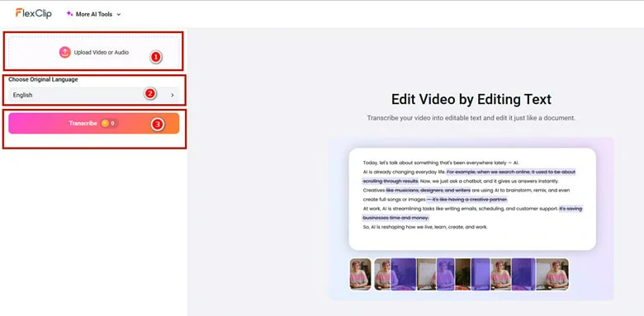The width and height of the screenshot is (644, 316).
Task: Click the last video frame thumbnail in the filmstrip
Action: (552, 274)
